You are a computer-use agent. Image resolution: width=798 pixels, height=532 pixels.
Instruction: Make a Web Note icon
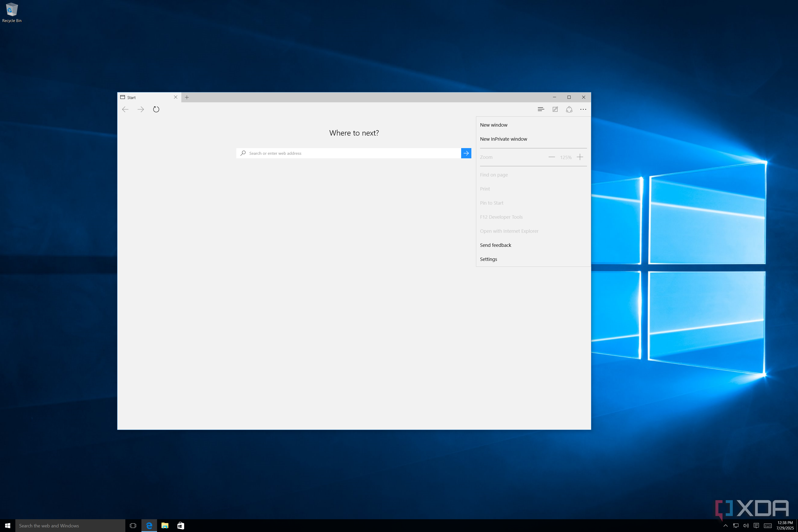tap(555, 109)
